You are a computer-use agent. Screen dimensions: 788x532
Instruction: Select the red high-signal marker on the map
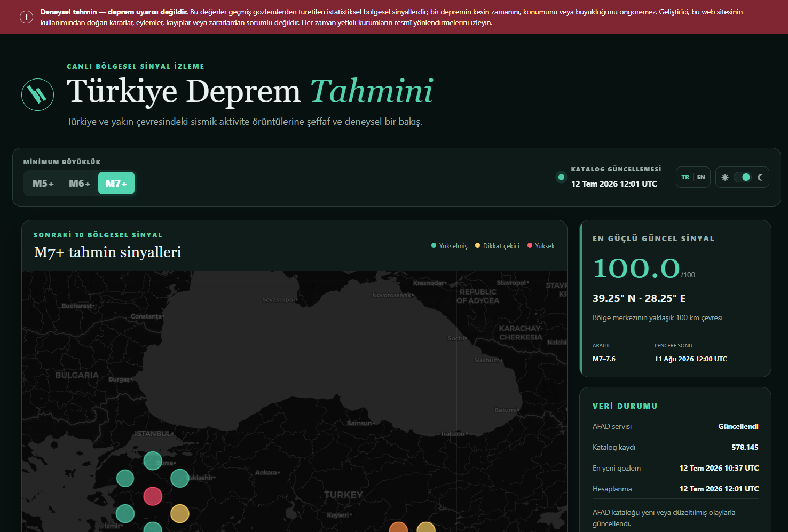click(x=153, y=496)
